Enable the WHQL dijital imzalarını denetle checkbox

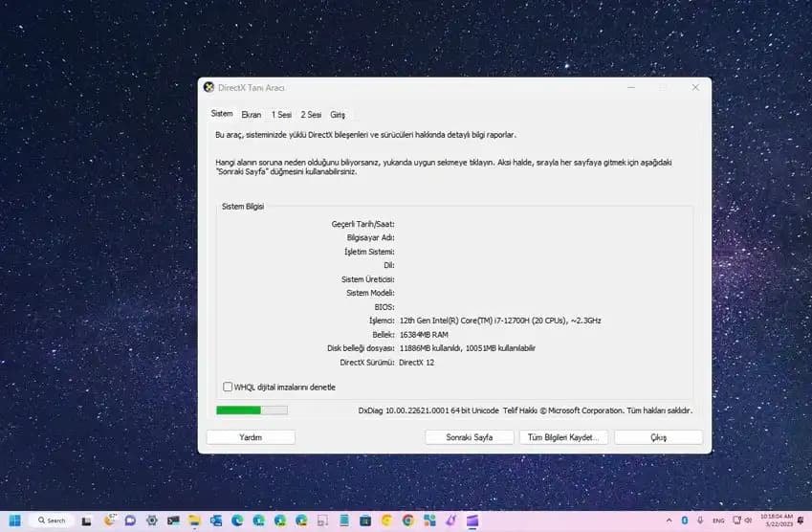(228, 387)
